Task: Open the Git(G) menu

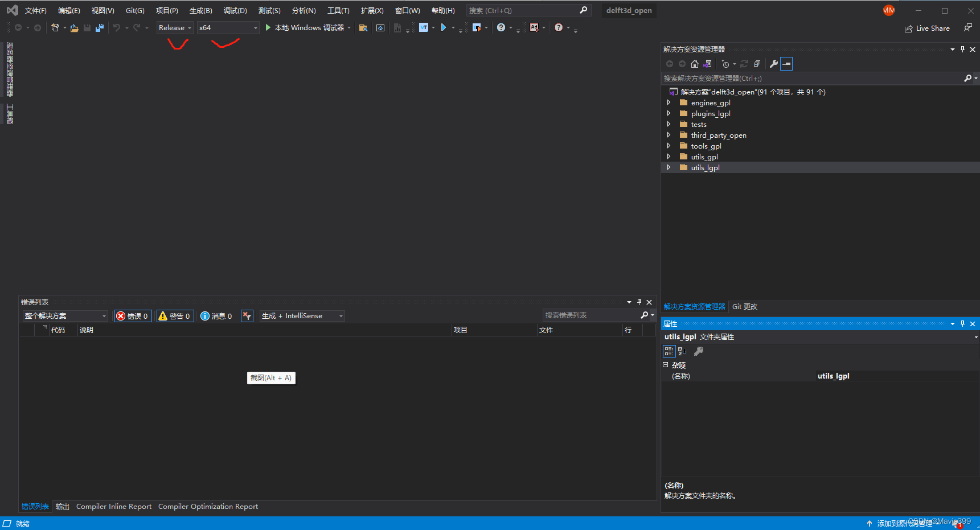Action: (135, 11)
